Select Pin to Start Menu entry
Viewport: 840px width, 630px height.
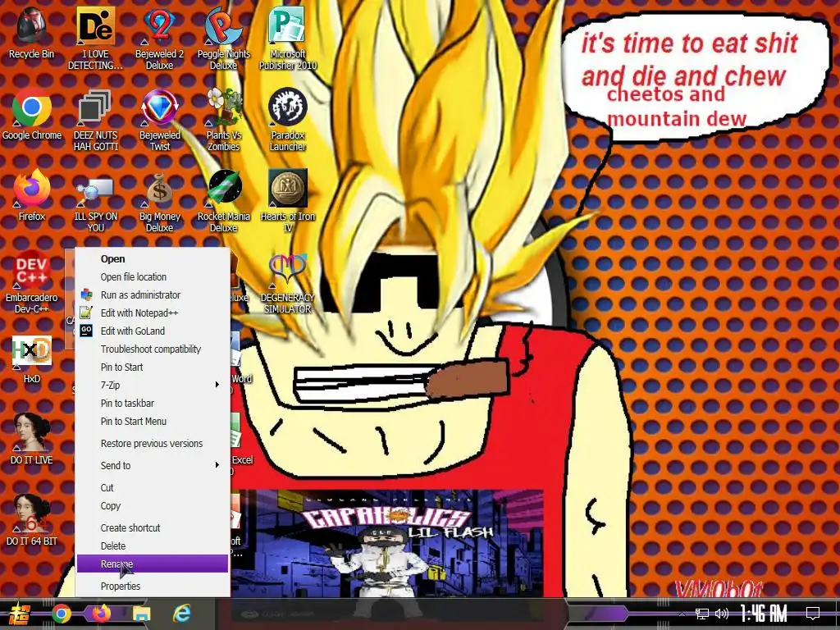pyautogui.click(x=152, y=421)
